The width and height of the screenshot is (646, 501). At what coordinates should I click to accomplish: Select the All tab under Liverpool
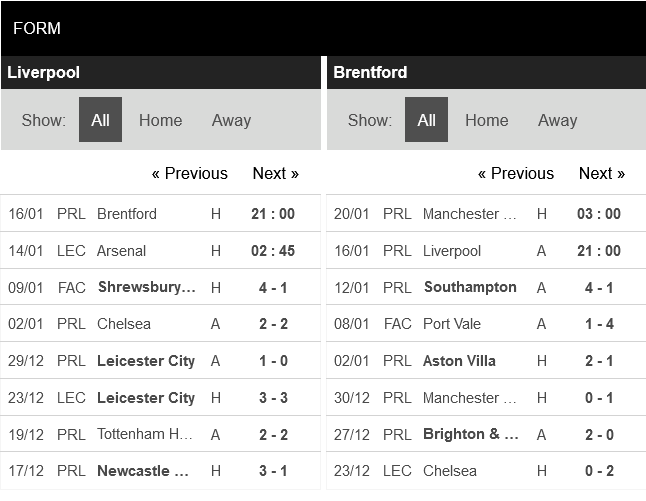tap(100, 120)
